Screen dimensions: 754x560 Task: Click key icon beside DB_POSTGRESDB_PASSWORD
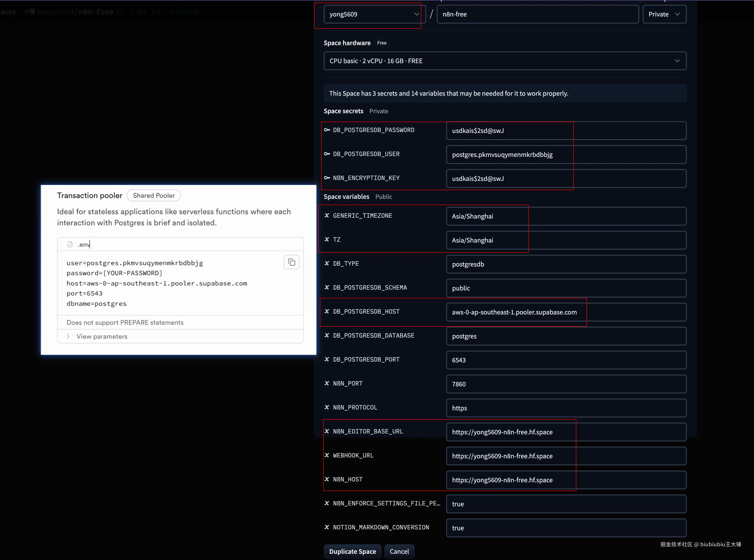(x=327, y=130)
